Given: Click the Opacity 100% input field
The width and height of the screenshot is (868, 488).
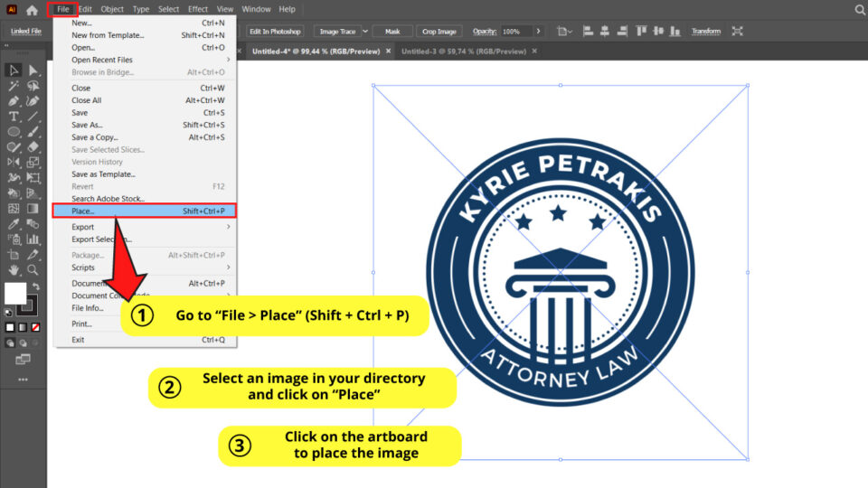Looking at the screenshot, I should click(516, 32).
